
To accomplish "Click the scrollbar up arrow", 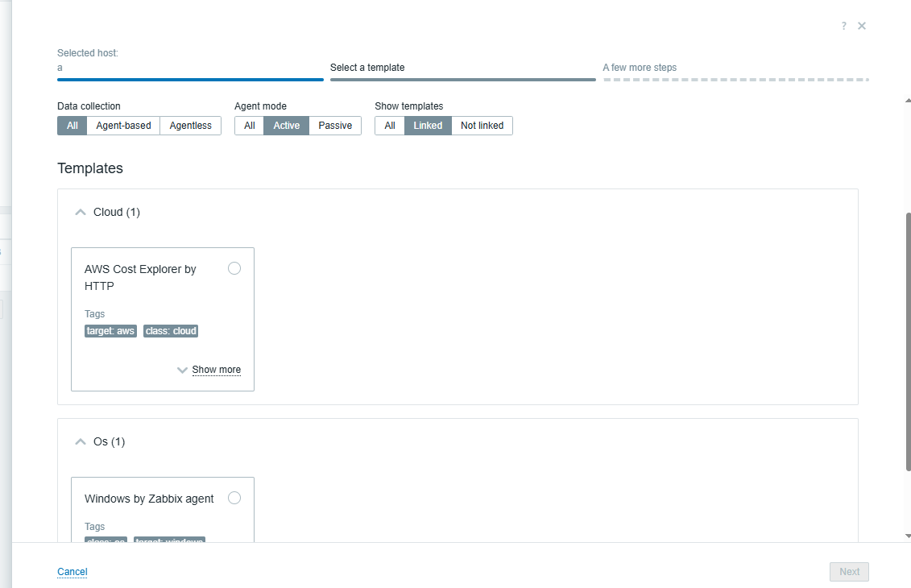I will coord(908,101).
